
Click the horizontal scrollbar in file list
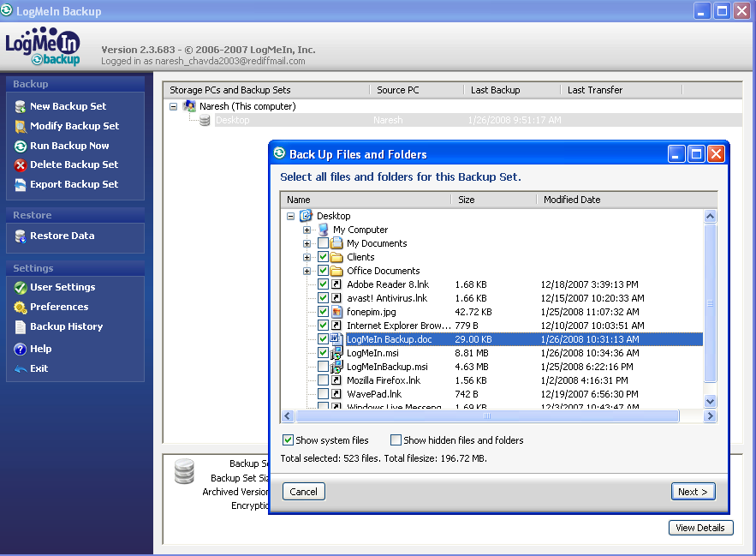coord(486,416)
